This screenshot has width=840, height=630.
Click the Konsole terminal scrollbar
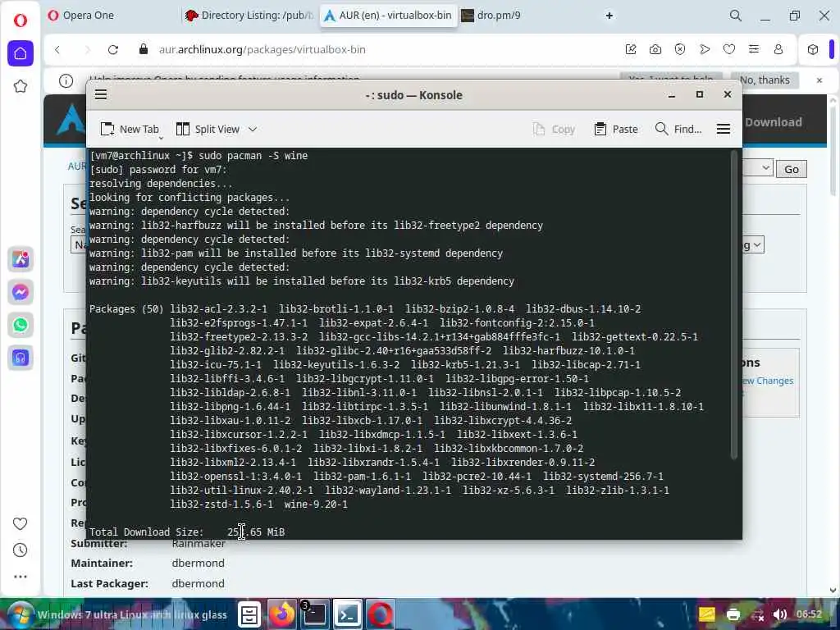[x=734, y=305]
